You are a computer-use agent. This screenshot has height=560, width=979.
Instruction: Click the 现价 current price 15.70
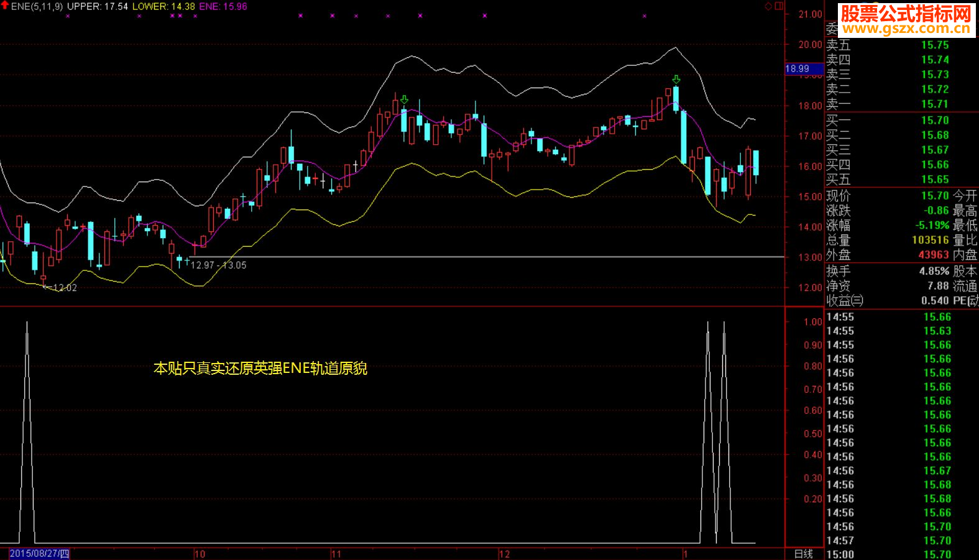point(935,196)
